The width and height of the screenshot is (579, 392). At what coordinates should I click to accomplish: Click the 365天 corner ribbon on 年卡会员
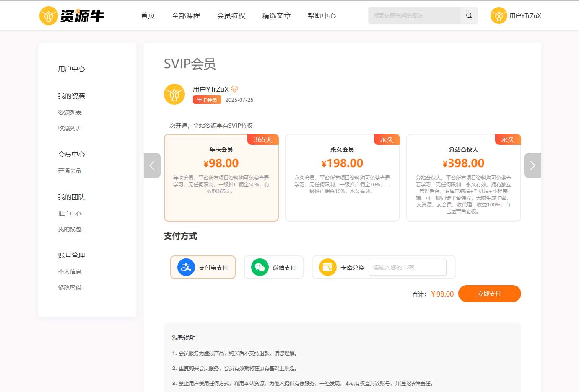click(x=263, y=139)
